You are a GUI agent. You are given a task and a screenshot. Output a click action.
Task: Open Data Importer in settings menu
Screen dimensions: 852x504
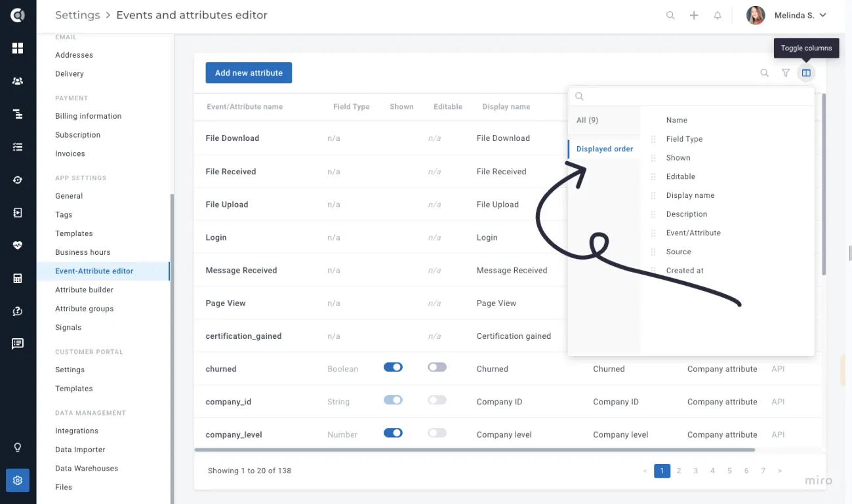[80, 450]
